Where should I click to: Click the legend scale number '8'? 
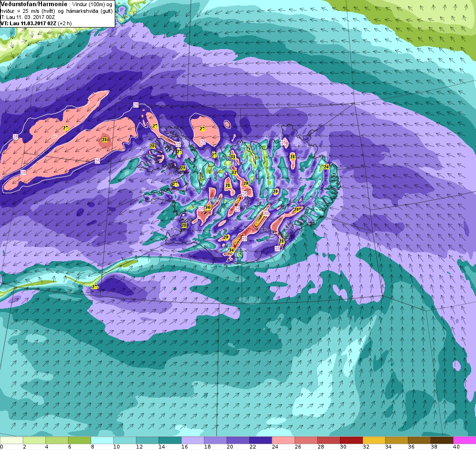pyautogui.click(x=92, y=447)
